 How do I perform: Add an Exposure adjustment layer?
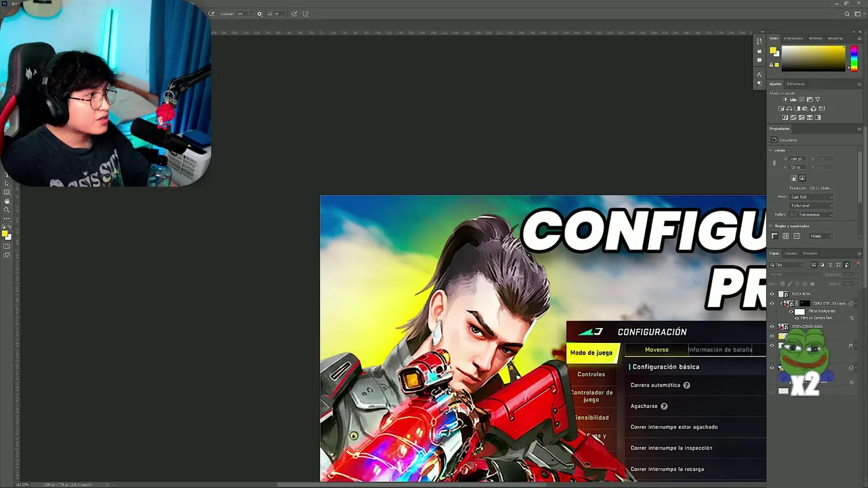click(810, 99)
